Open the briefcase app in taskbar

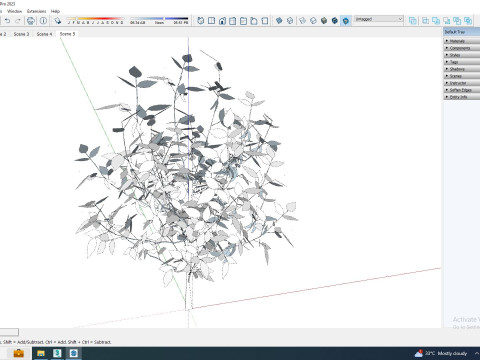[x=18, y=353]
